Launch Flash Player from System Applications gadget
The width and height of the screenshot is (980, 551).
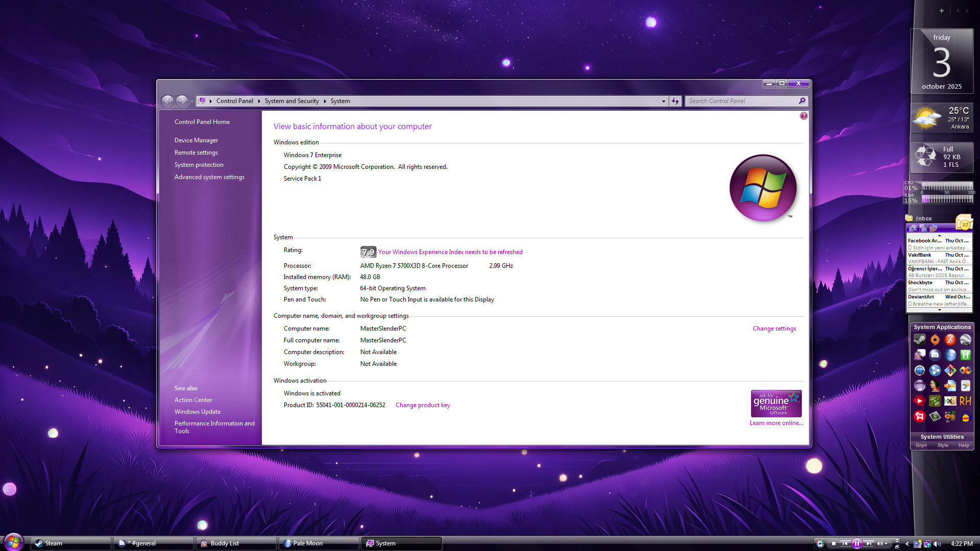coord(950,340)
